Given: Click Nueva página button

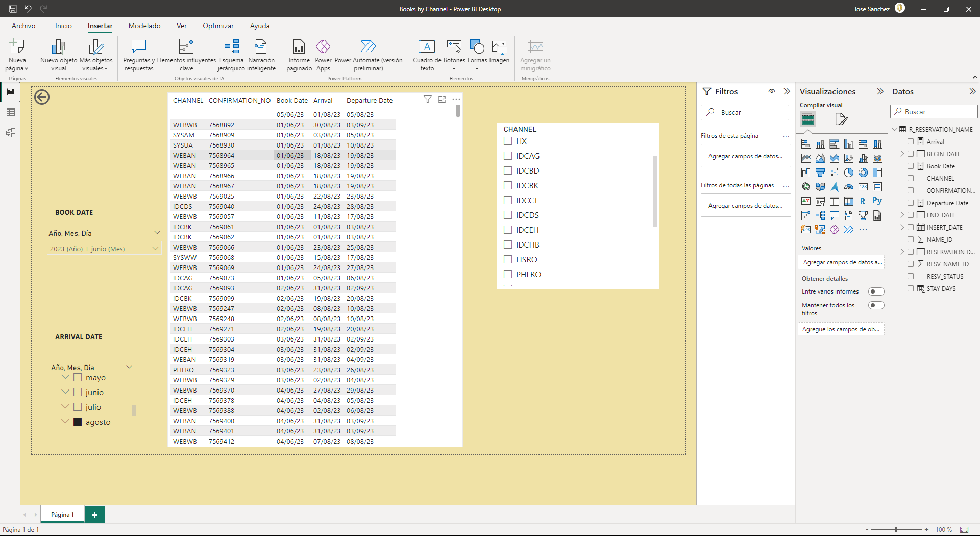Looking at the screenshot, I should click(x=17, y=55).
